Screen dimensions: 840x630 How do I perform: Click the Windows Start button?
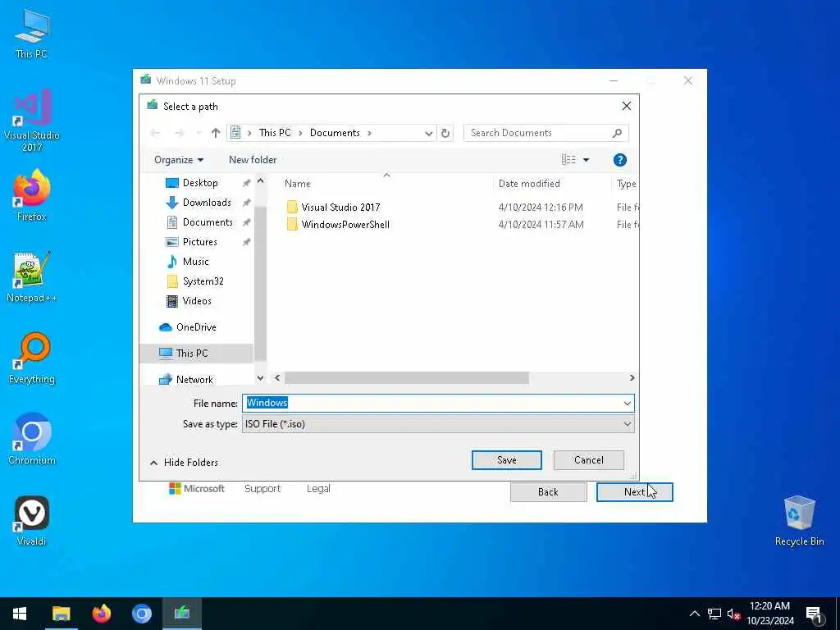(x=20, y=614)
